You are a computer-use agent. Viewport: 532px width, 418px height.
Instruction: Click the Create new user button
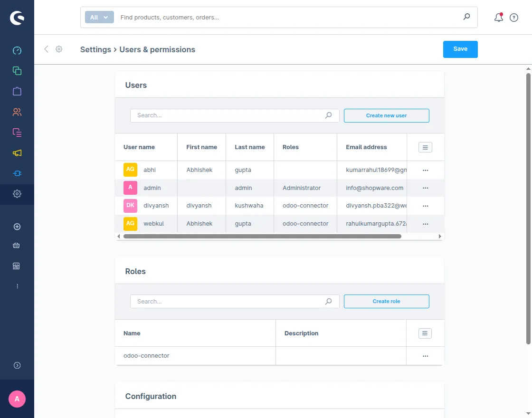pyautogui.click(x=387, y=116)
